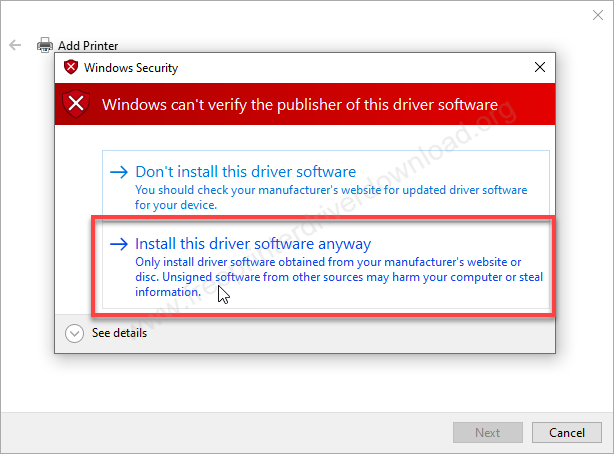Click the unsigned software warning description text

pyautogui.click(x=340, y=276)
